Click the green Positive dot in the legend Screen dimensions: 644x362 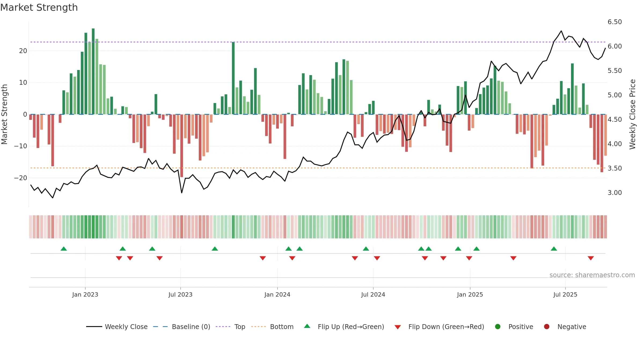(x=498, y=327)
